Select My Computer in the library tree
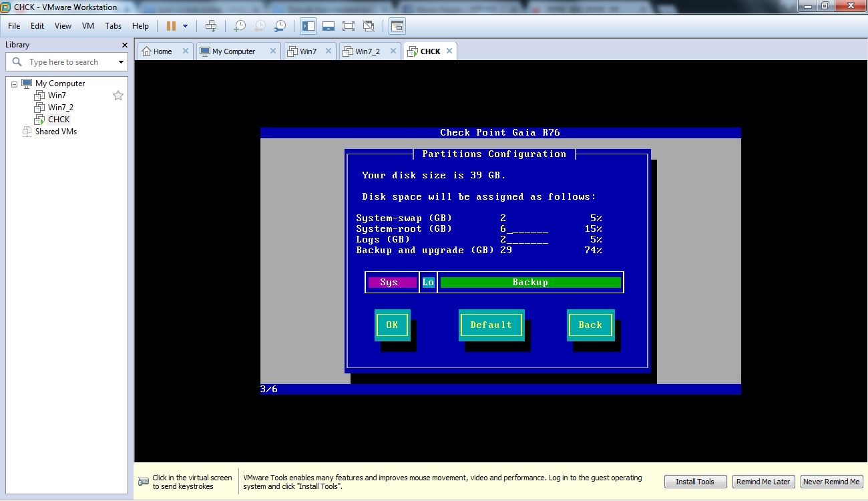868x501 pixels. click(x=60, y=83)
